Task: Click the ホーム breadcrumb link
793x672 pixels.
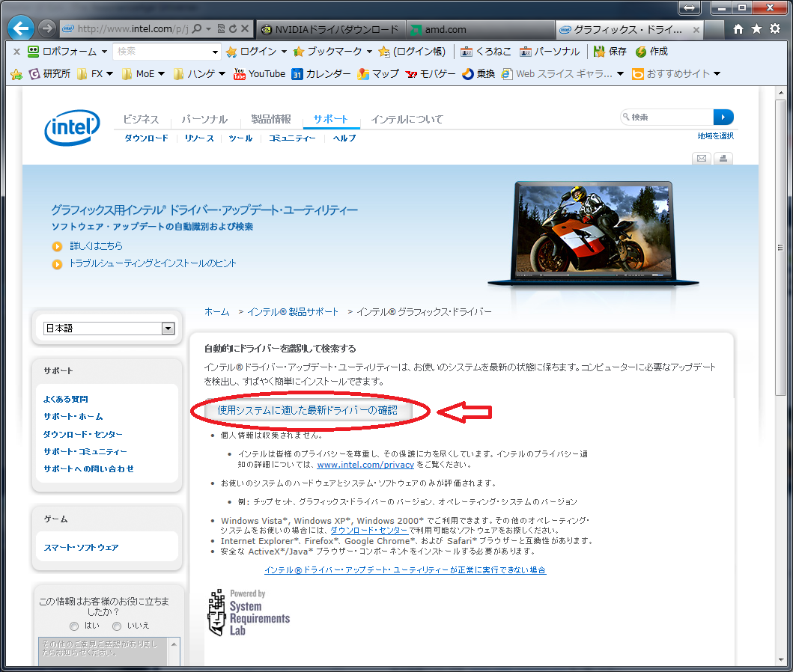Action: tap(217, 312)
